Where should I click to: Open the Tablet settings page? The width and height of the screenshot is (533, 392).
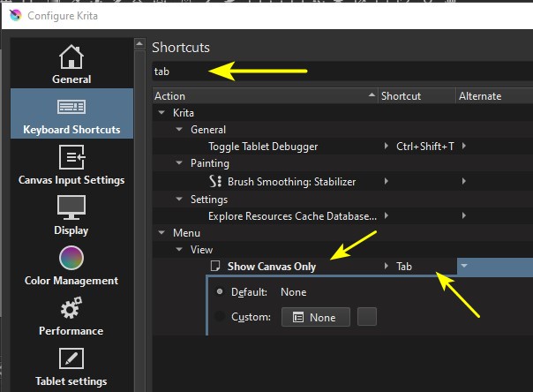(71, 366)
